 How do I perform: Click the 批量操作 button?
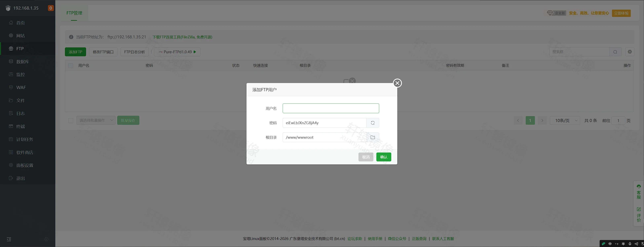128,121
